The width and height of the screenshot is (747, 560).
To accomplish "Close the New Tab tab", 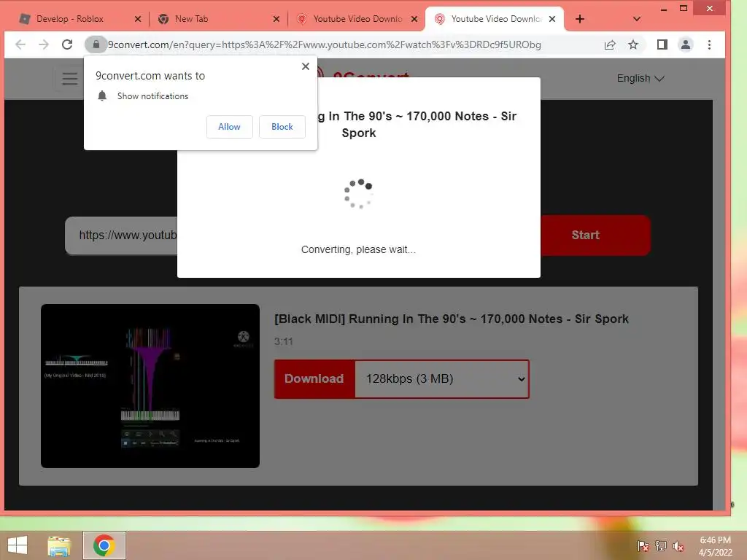I will click(276, 19).
